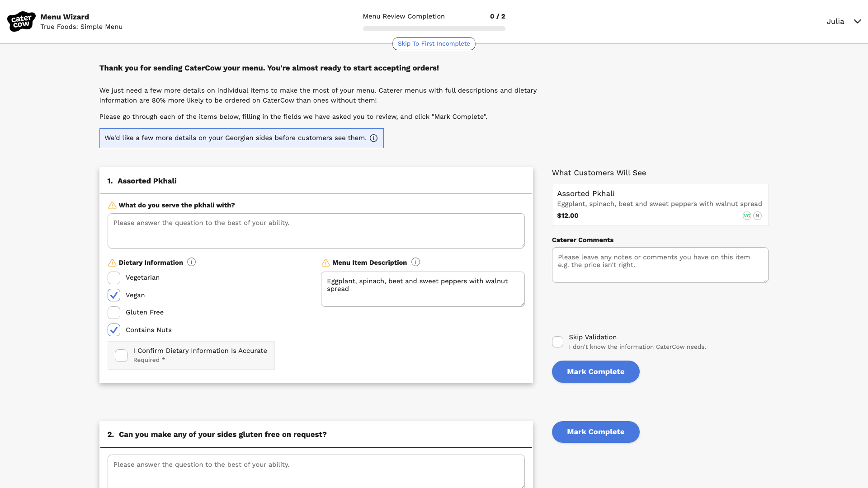The image size is (868, 488).
Task: Click the Assorted Pkhali customer preview card
Action: pyautogui.click(x=660, y=205)
